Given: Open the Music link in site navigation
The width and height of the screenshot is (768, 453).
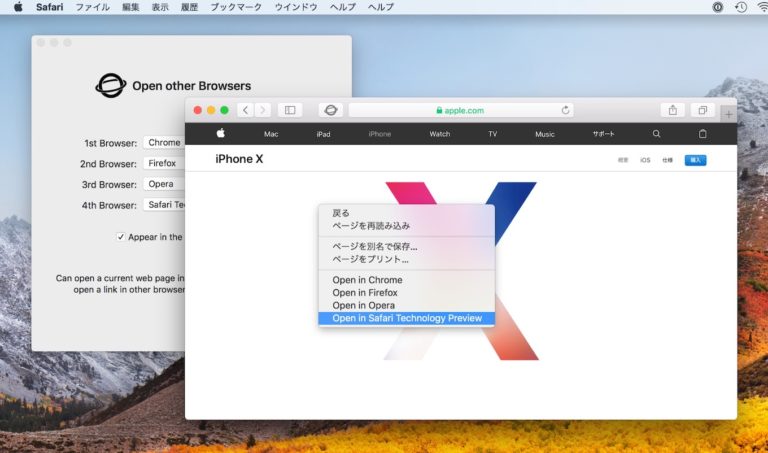Looking at the screenshot, I should tap(545, 134).
